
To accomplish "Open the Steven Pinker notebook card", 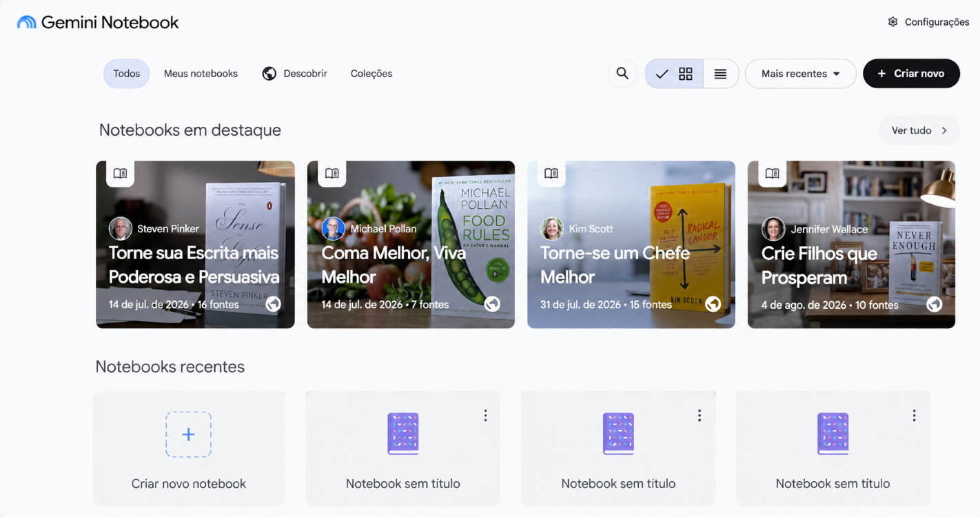I will tap(195, 245).
